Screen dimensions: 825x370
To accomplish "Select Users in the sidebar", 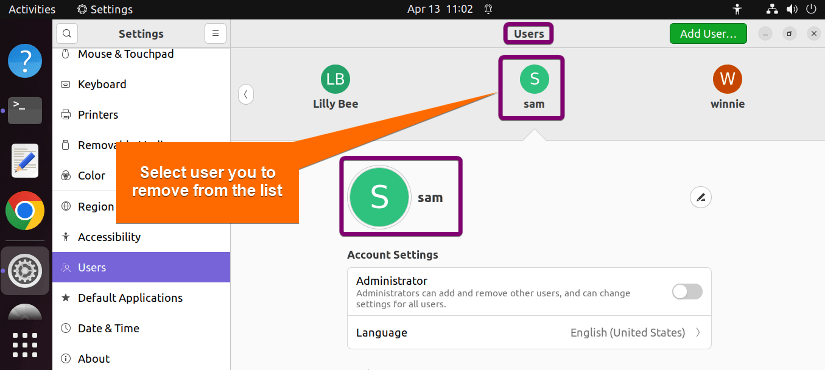I will (141, 267).
